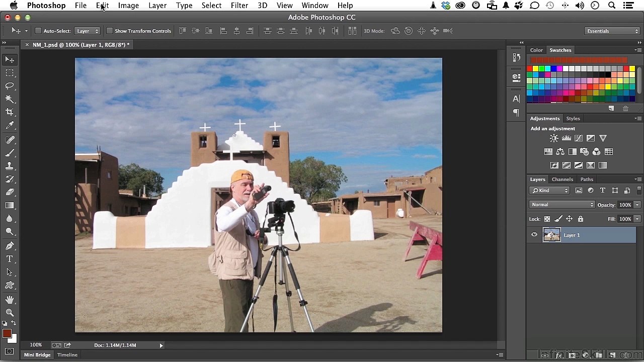Screen dimensions: 644x362
Task: Select the Healing Brush tool
Action: coord(10,140)
